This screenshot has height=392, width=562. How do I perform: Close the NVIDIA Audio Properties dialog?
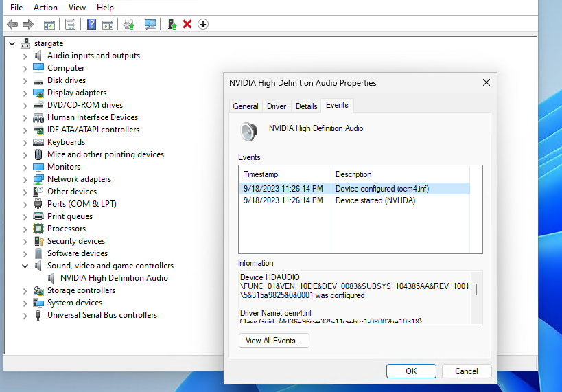487,83
